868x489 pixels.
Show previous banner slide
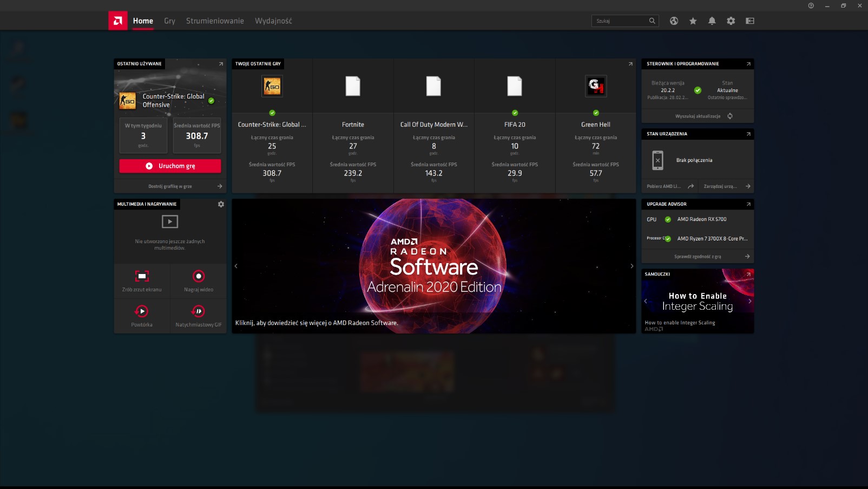point(236,266)
